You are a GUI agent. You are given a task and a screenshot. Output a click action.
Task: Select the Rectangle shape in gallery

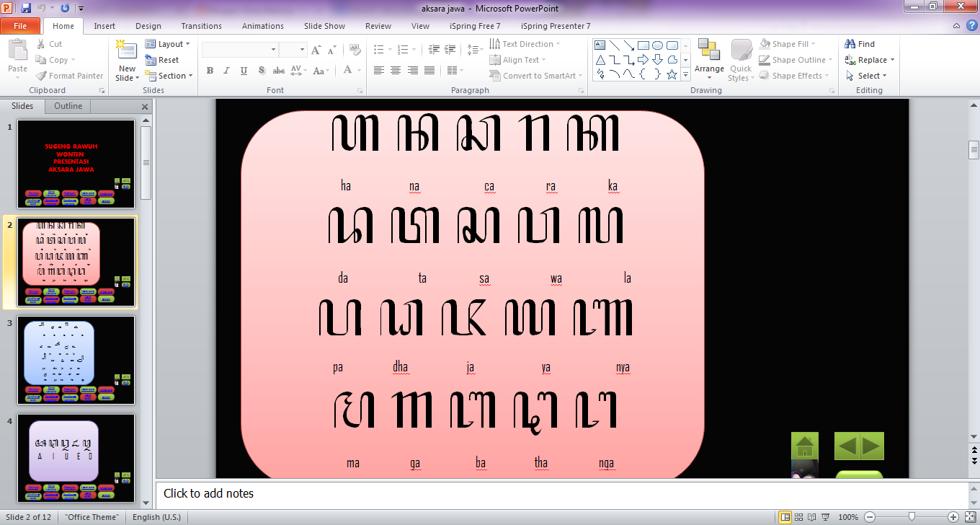click(643, 45)
